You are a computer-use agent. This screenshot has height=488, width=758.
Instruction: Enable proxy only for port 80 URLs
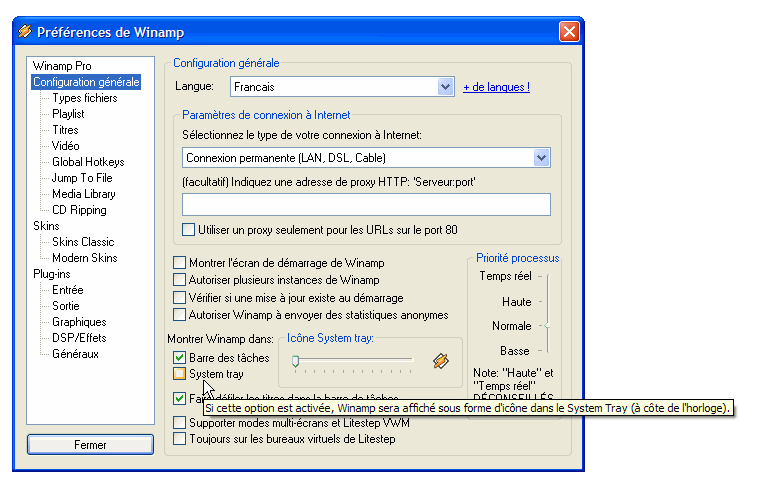point(189,230)
